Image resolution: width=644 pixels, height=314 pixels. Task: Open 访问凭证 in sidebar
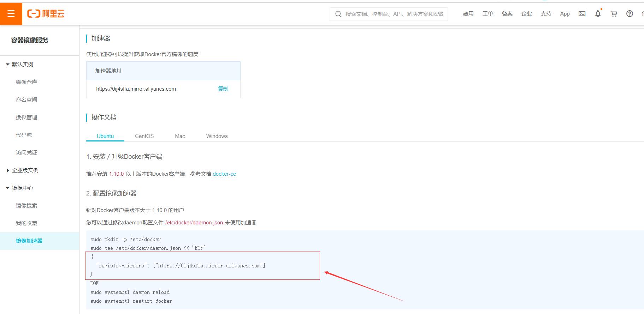[x=26, y=152]
